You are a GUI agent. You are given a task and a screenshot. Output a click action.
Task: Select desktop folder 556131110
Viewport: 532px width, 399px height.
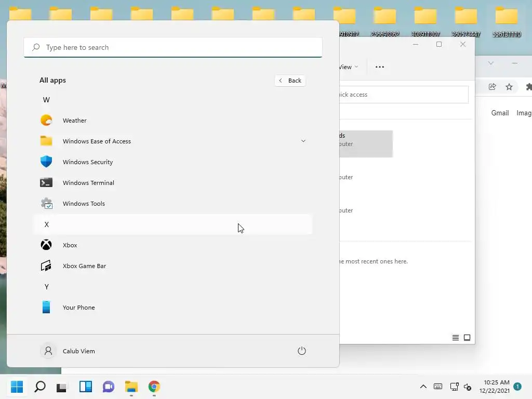[x=507, y=22]
